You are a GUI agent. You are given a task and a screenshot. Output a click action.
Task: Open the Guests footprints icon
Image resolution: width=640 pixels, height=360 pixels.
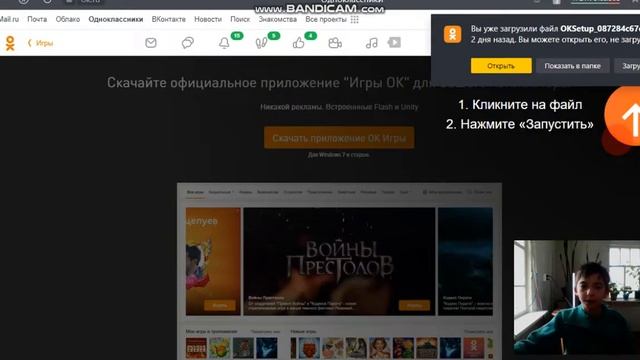coord(261,43)
